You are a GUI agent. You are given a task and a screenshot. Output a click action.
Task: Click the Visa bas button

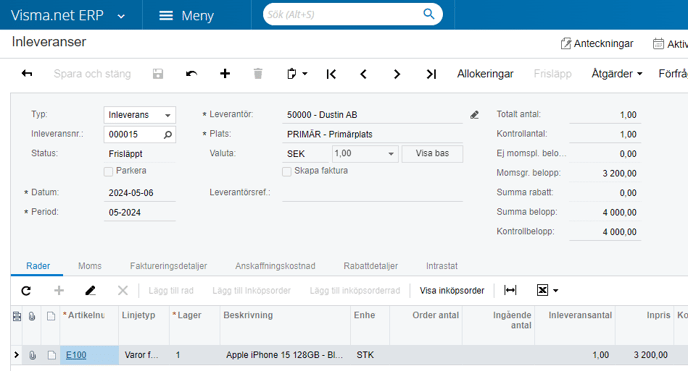click(432, 153)
